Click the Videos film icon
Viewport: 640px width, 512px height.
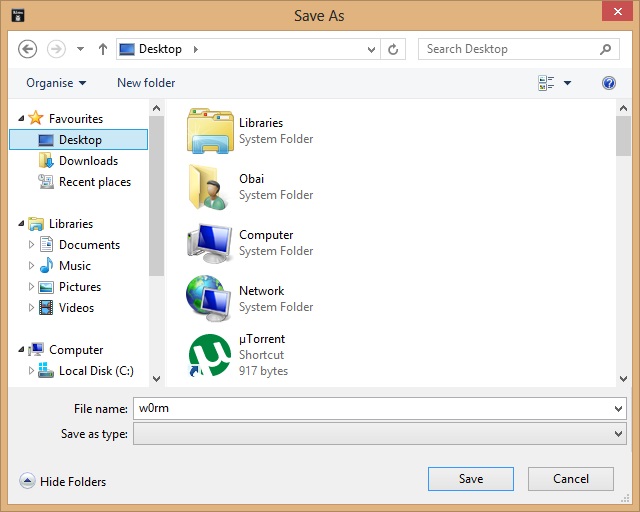(x=46, y=307)
